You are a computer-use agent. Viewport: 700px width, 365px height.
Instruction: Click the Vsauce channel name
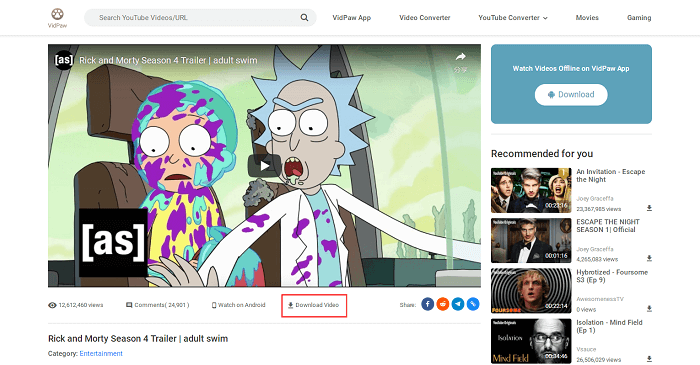coord(586,349)
